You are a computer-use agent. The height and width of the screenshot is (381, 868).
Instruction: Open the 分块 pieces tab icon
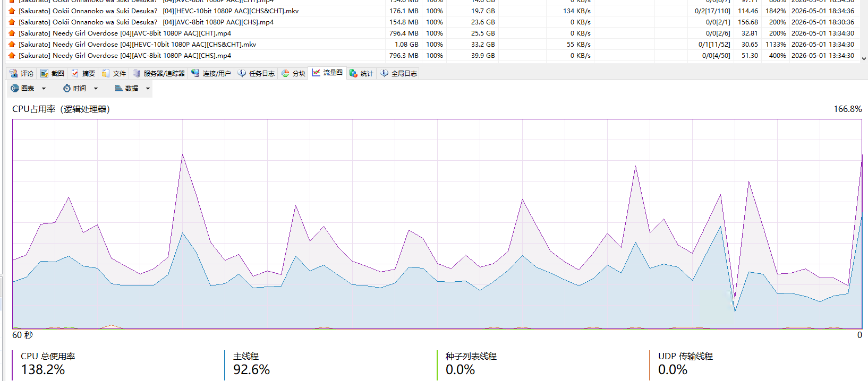click(x=285, y=73)
